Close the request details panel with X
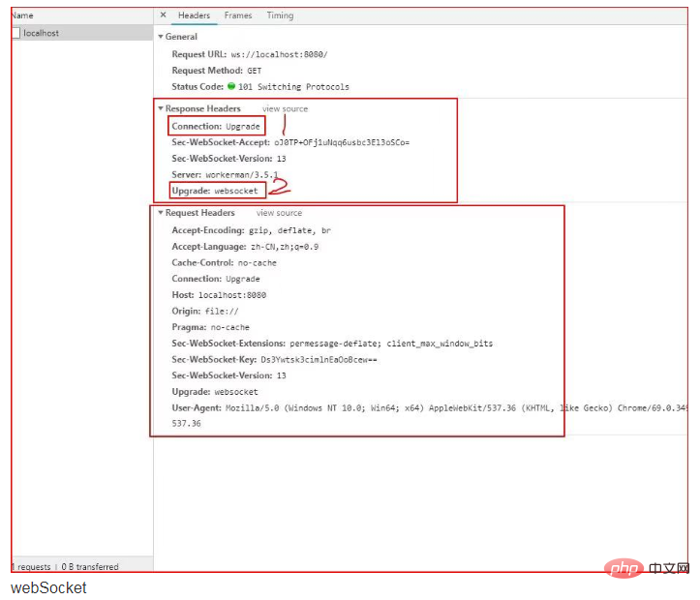This screenshot has width=700, height=600. (x=163, y=15)
